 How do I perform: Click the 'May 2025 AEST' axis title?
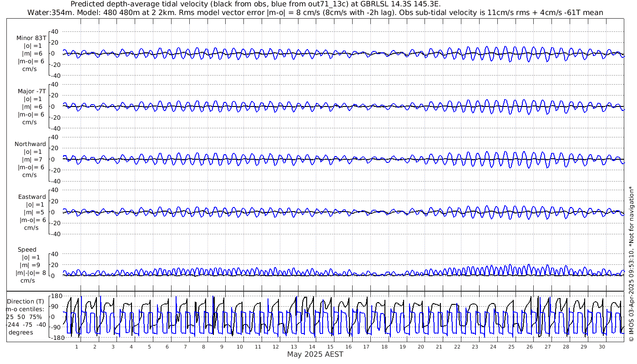(315, 354)
